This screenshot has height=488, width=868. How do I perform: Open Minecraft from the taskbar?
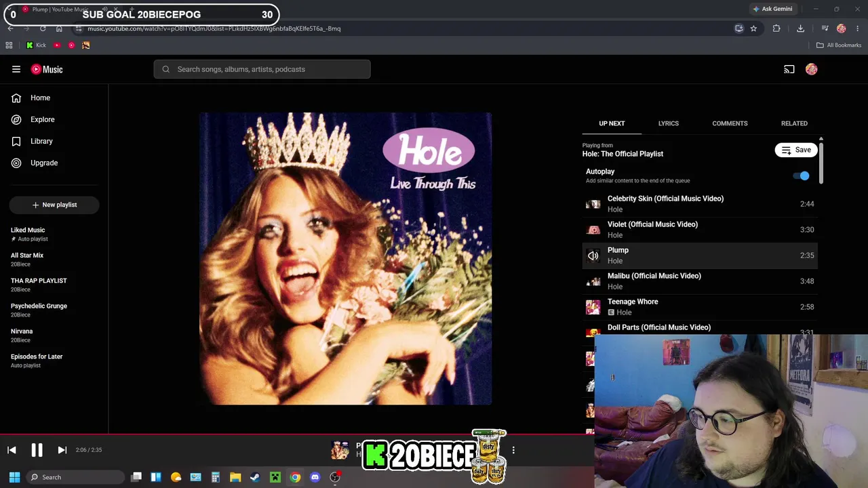pyautogui.click(x=275, y=477)
